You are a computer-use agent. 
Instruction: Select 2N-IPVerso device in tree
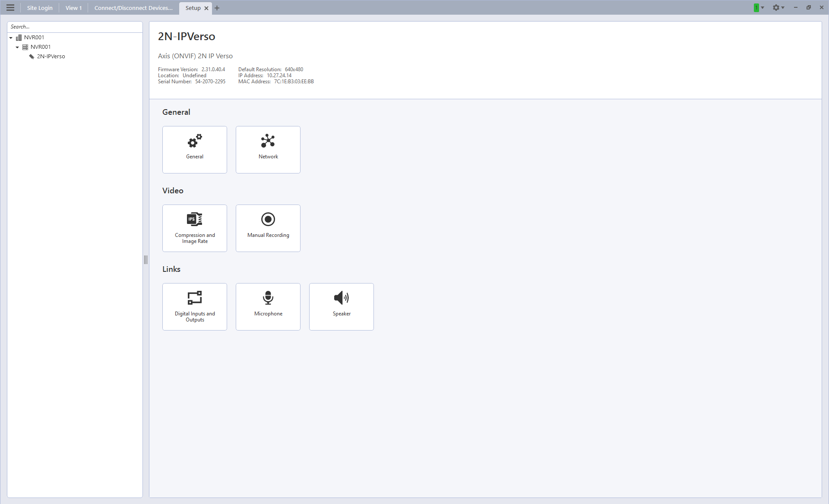[51, 57]
